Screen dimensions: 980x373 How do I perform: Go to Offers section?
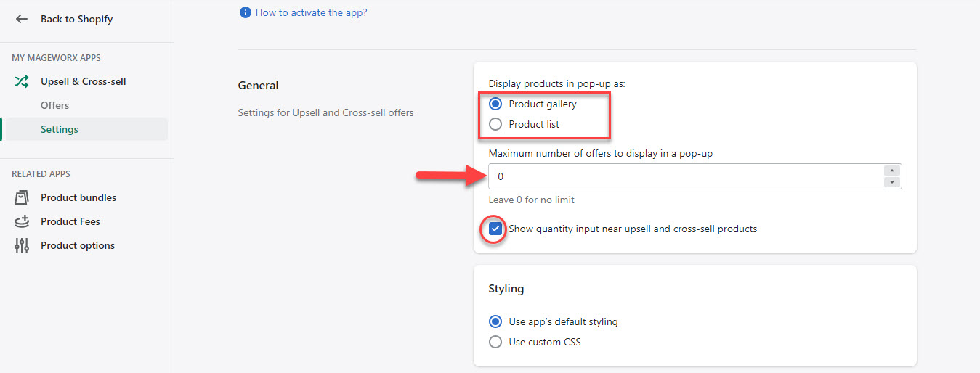click(54, 105)
